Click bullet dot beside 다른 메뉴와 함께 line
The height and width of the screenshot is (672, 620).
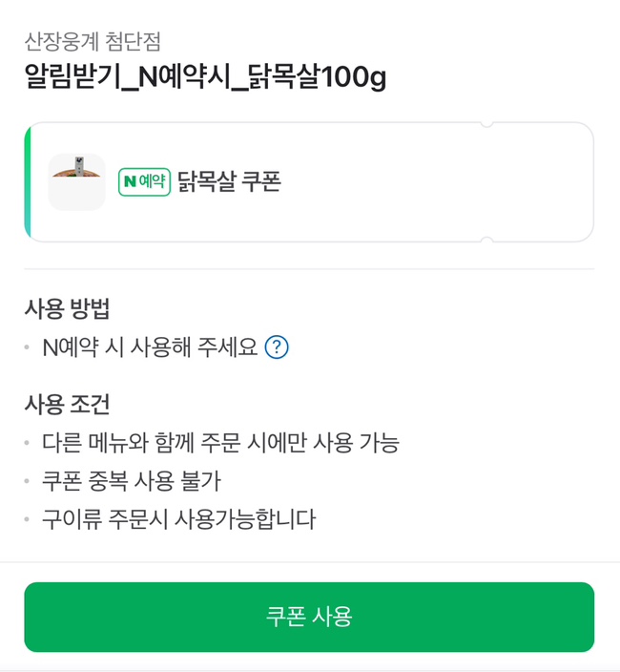click(x=27, y=444)
